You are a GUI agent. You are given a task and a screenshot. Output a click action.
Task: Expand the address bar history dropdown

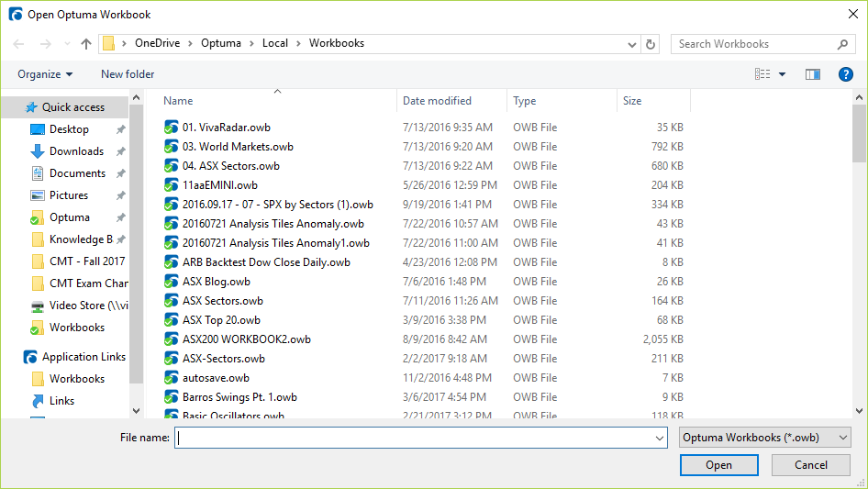631,44
